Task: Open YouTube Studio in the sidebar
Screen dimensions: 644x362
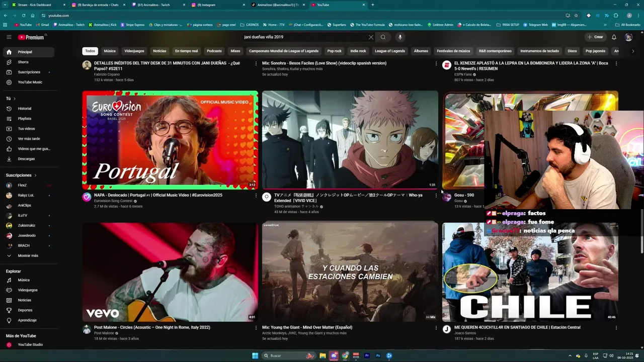Action: click(x=28, y=344)
